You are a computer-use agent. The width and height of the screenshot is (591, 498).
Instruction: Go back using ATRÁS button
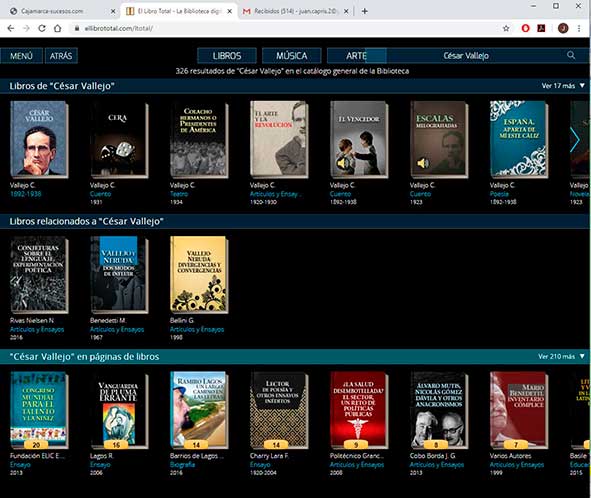click(61, 56)
